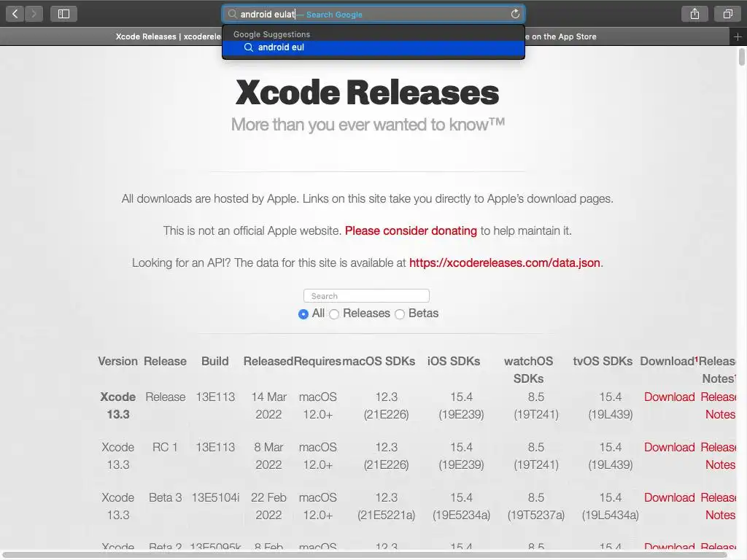
Task: Download Xcode 13.3 Beta 3
Action: pyautogui.click(x=670, y=497)
